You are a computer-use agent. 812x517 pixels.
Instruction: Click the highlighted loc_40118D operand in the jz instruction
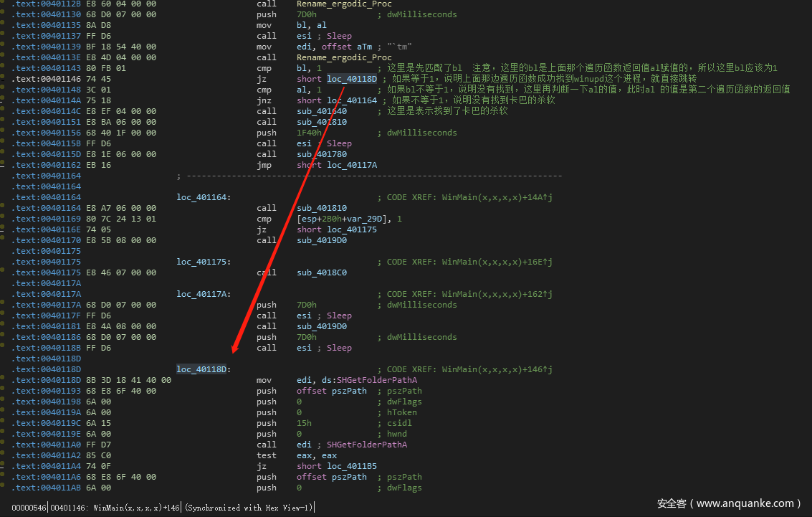[352, 79]
